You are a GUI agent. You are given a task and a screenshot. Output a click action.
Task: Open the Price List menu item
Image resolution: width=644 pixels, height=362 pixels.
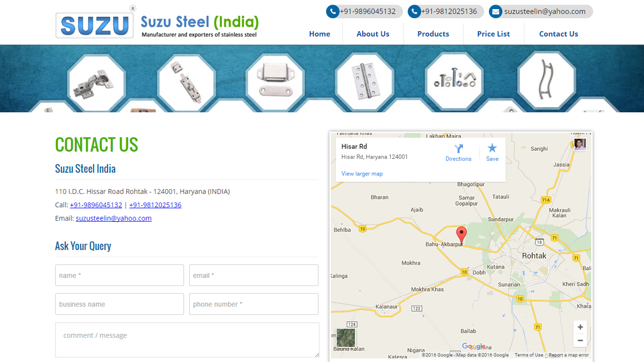pyautogui.click(x=494, y=34)
